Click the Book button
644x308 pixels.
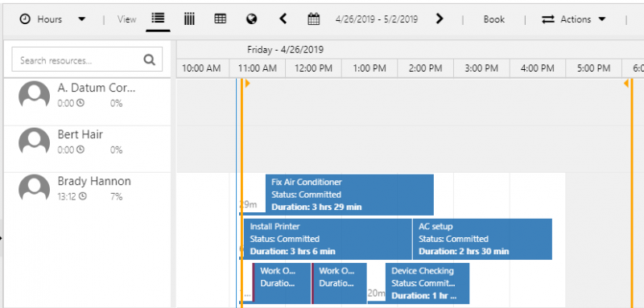click(x=494, y=19)
